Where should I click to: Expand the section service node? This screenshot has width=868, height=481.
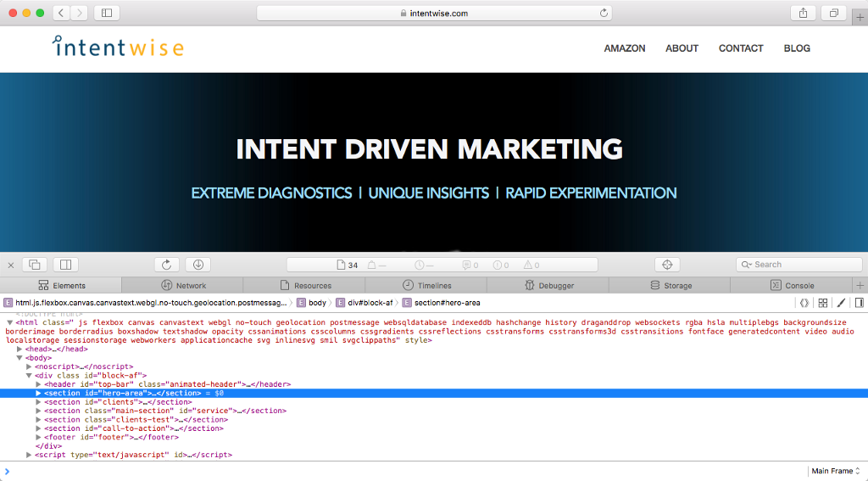(x=38, y=411)
